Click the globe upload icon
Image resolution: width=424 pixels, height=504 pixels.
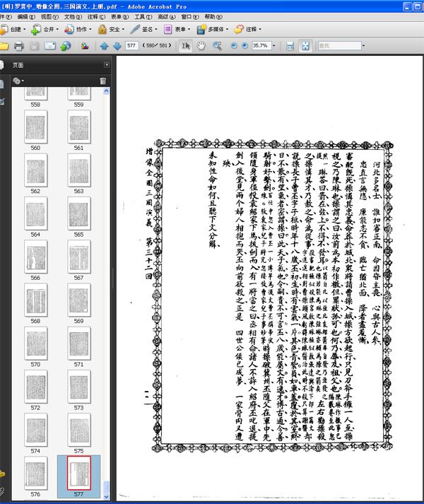66,46
